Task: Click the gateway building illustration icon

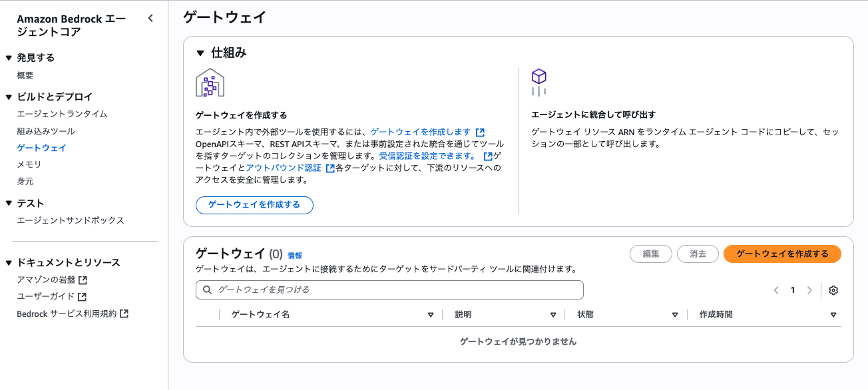Action: 210,83
